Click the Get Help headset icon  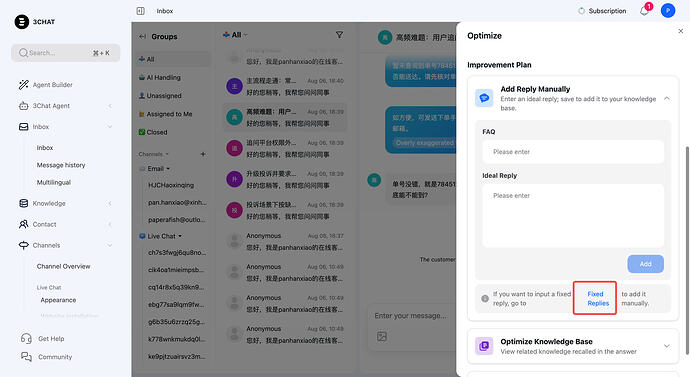[26, 338]
